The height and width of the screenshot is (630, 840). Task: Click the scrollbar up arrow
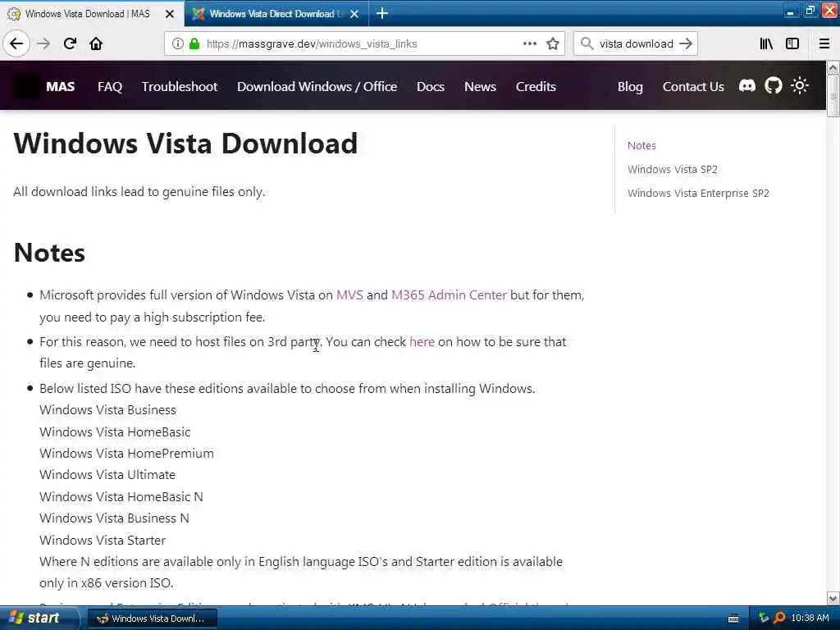(x=833, y=67)
